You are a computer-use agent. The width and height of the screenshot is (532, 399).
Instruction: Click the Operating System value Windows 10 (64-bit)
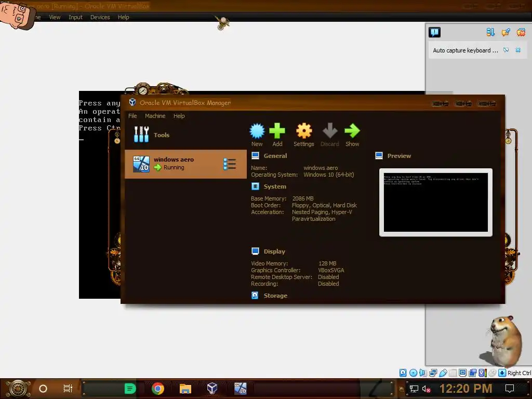328,175
